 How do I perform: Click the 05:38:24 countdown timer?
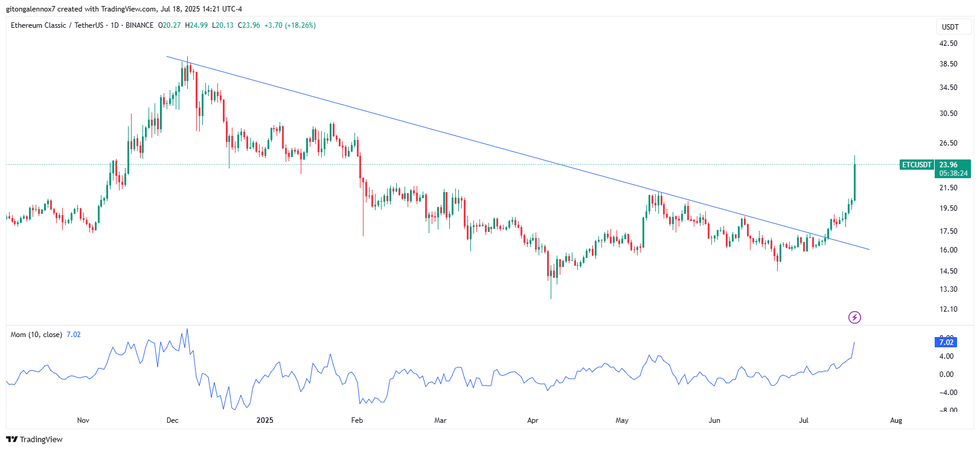953,173
